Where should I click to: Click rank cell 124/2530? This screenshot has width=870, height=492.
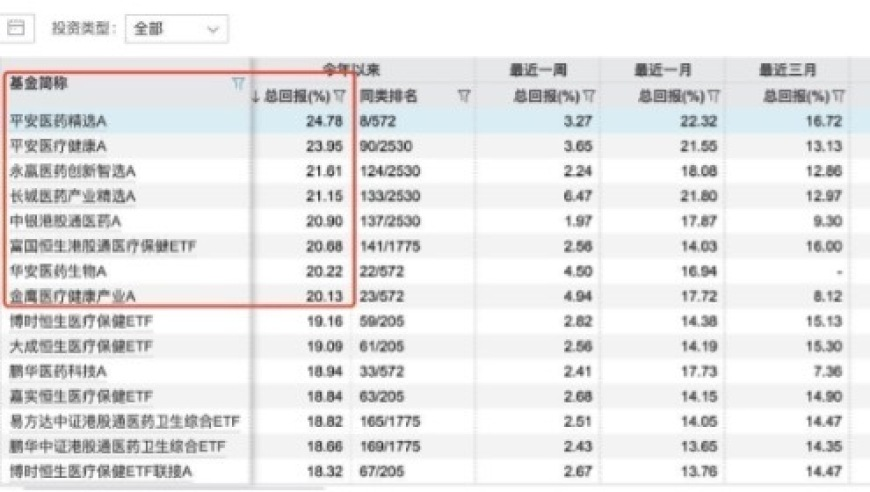(390, 171)
